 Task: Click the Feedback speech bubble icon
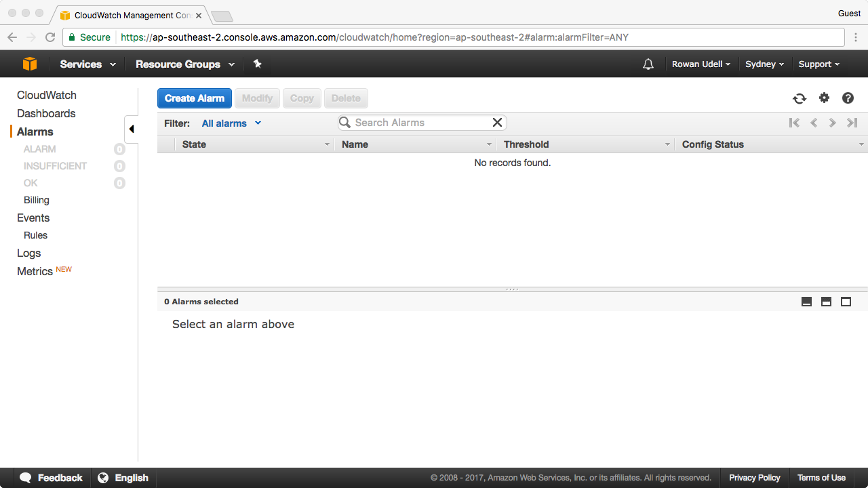tap(26, 478)
